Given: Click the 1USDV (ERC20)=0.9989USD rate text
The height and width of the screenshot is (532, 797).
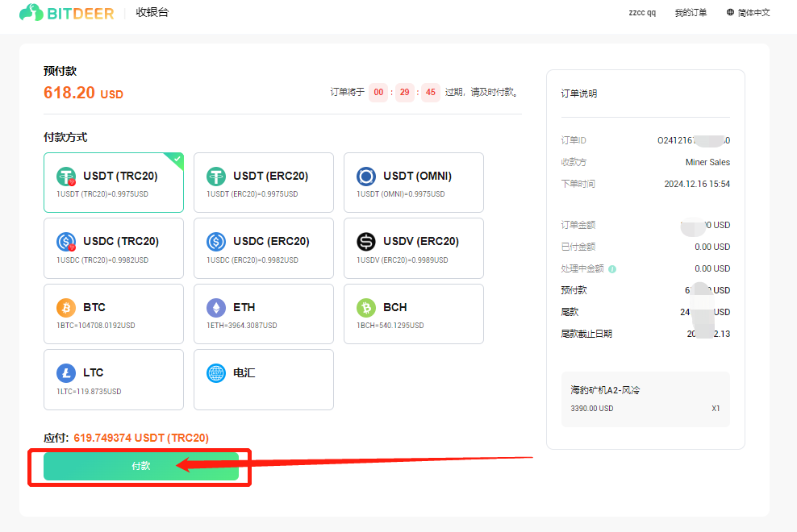Looking at the screenshot, I should pos(402,260).
